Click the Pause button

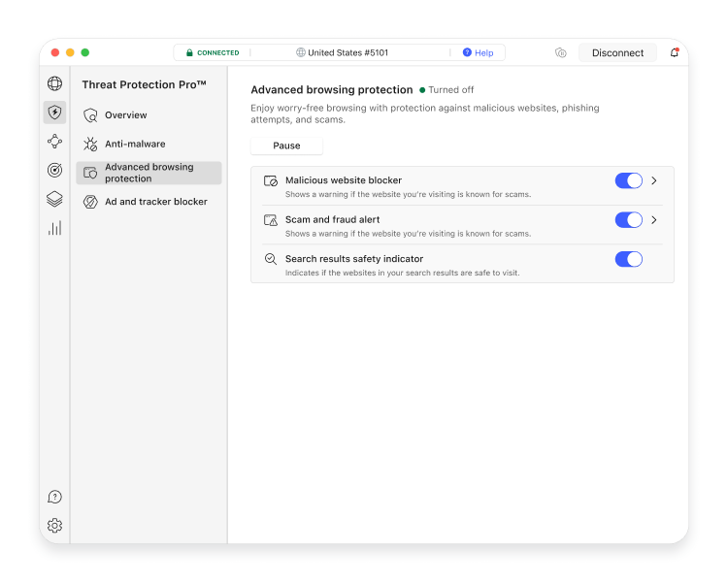click(x=286, y=146)
